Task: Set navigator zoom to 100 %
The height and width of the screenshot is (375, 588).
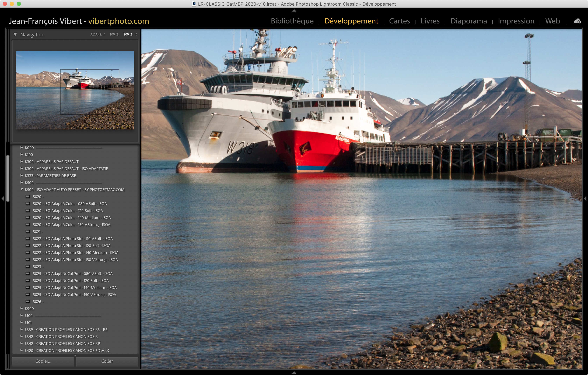Action: pyautogui.click(x=114, y=34)
